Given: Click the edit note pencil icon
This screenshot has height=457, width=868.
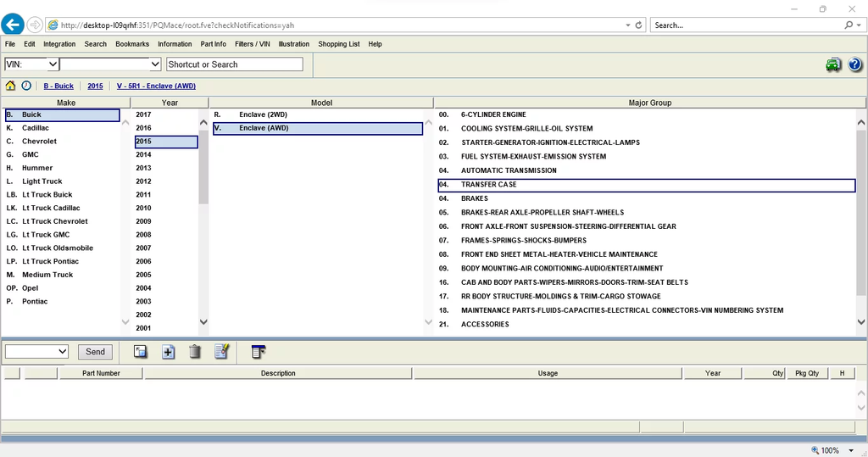Looking at the screenshot, I should pos(221,352).
